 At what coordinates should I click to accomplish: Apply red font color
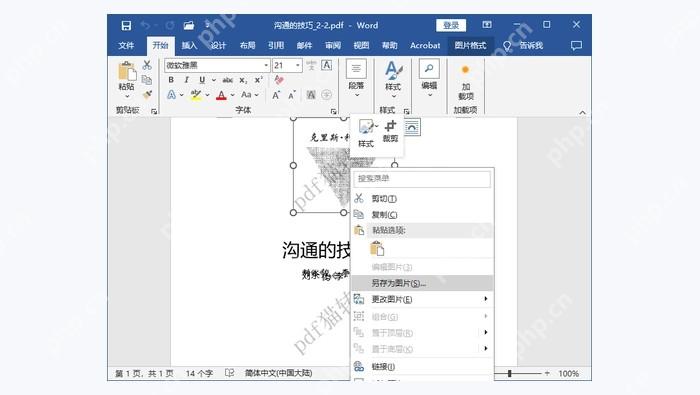point(221,95)
